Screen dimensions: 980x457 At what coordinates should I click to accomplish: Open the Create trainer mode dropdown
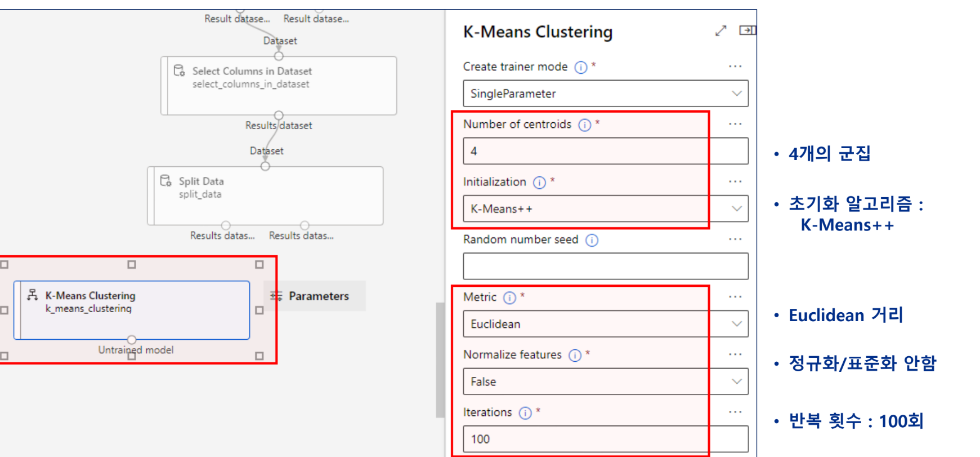(605, 94)
